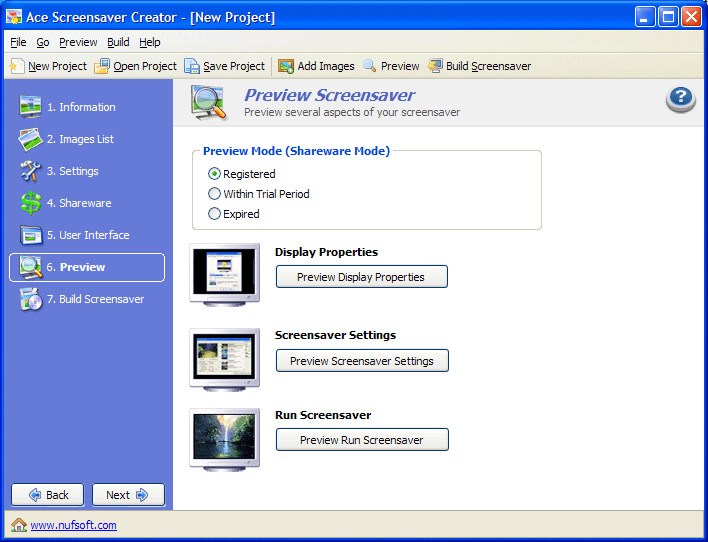Viewport: 708px width, 542px height.
Task: Click the Preview magnifier toolbar icon
Action: (x=370, y=66)
